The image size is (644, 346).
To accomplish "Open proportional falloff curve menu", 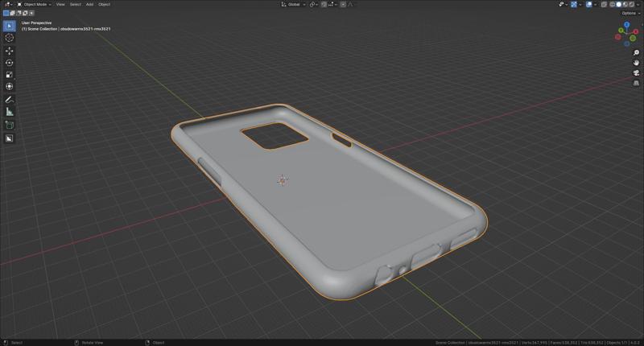I will point(351,4).
